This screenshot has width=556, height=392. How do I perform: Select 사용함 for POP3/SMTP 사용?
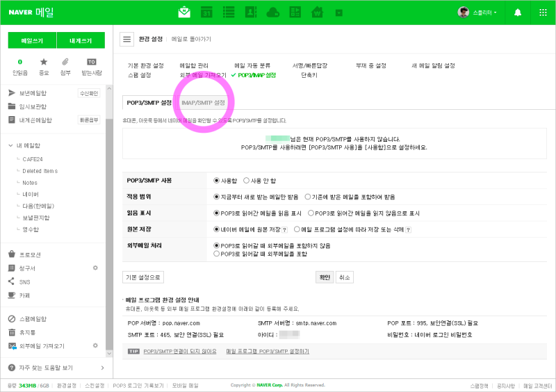[216, 181]
